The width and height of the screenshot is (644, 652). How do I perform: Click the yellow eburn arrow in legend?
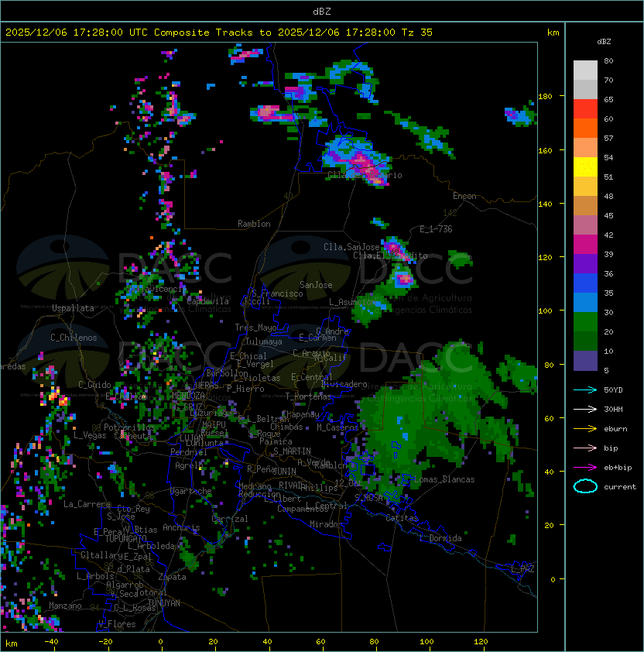coord(585,429)
